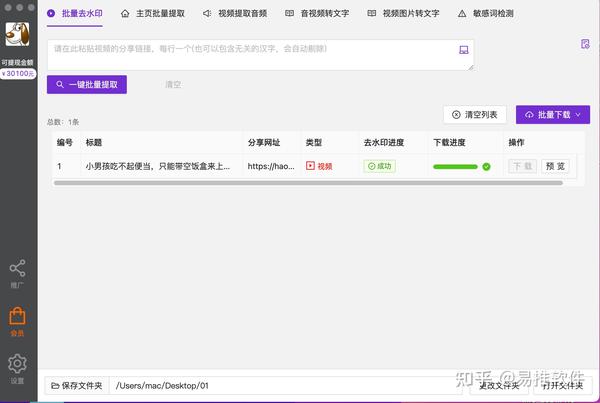
Task: Click the 一键批量提取 button
Action: (x=87, y=85)
